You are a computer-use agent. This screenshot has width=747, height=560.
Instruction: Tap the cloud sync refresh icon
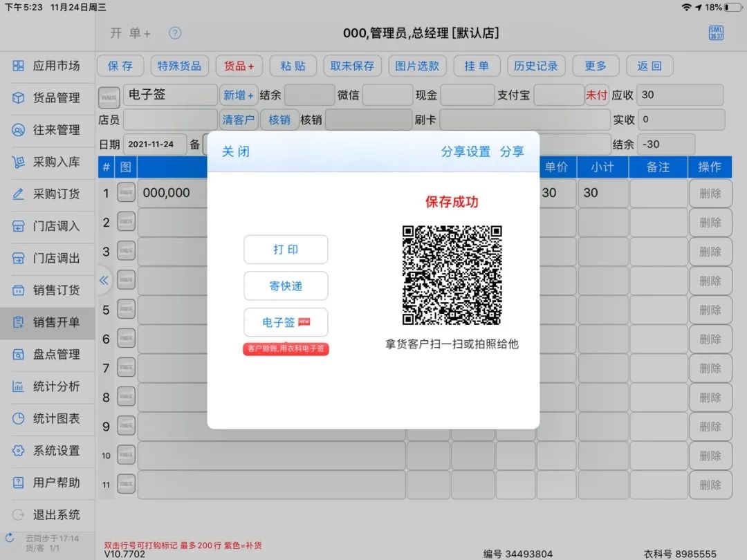pyautogui.click(x=10, y=538)
